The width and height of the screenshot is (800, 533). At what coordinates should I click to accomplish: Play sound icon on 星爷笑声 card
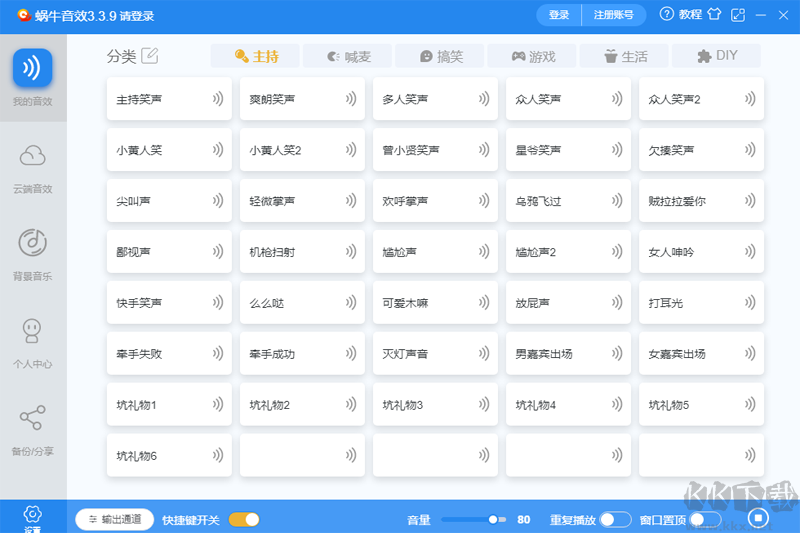pyautogui.click(x=617, y=149)
